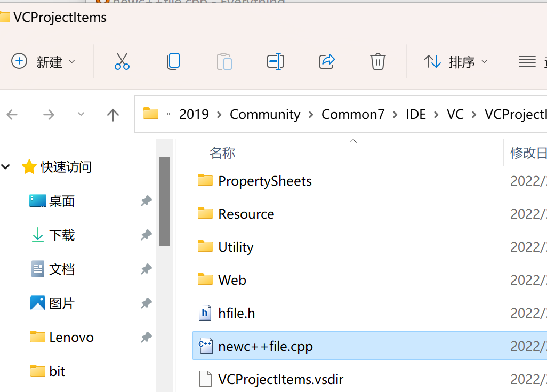Open chevron after VC in breadcrumb
This screenshot has height=392, width=547.
click(x=474, y=115)
